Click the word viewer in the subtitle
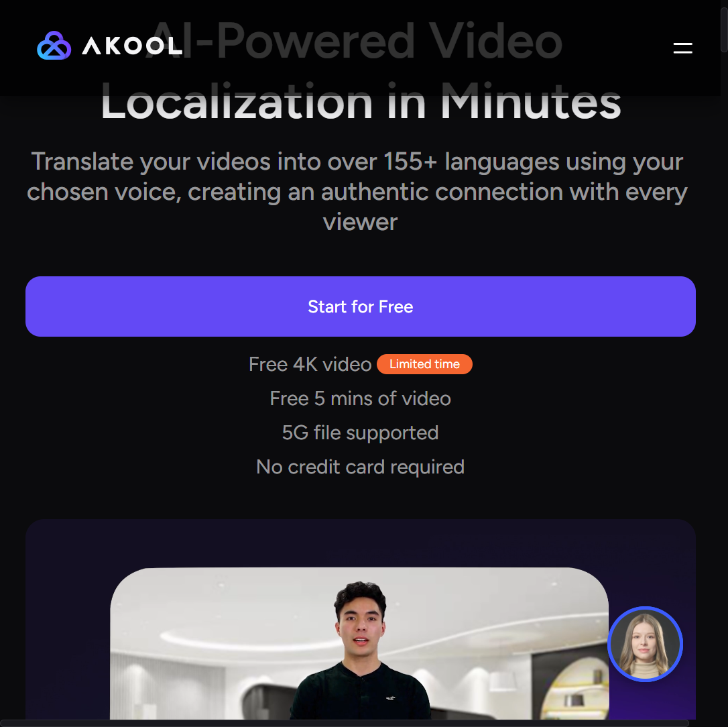 tap(360, 222)
